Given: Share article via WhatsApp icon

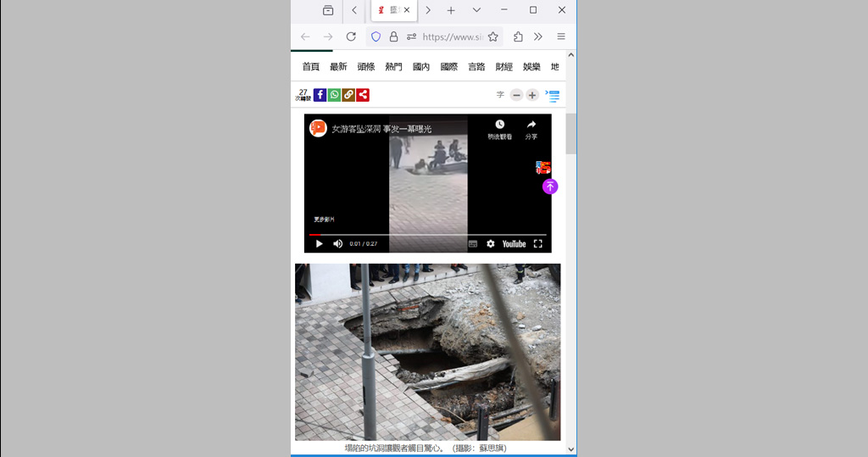Looking at the screenshot, I should click(334, 95).
